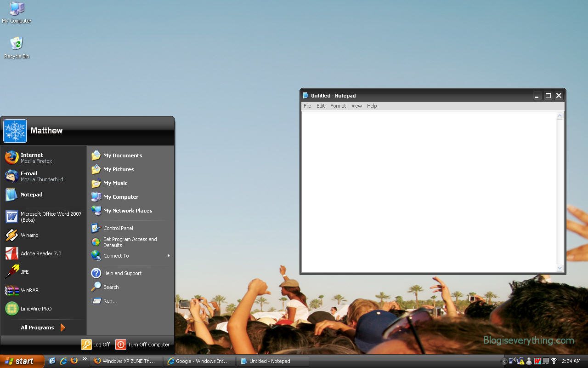Close the Notepad window
This screenshot has width=588, height=368.
559,96
